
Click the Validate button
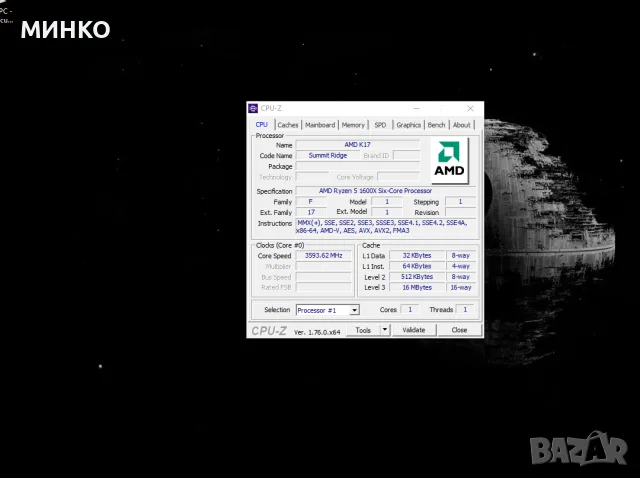414,330
